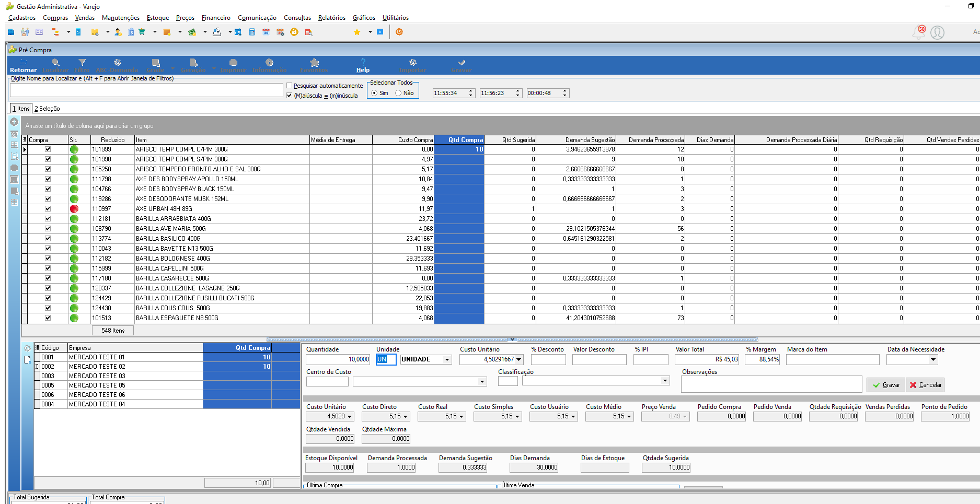Open the Financeiro menu
Viewport: 980px width, 504px height.
(x=216, y=18)
